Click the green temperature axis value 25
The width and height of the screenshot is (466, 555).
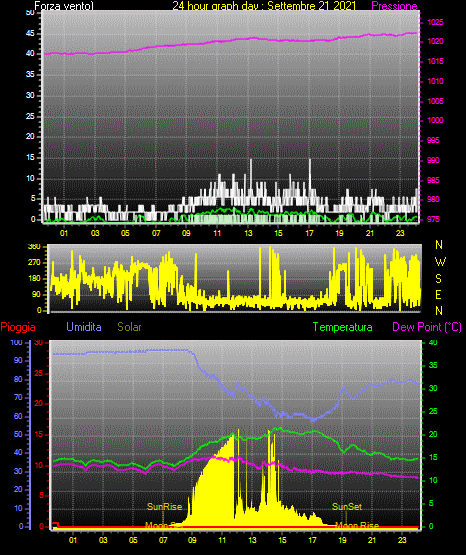(433, 412)
